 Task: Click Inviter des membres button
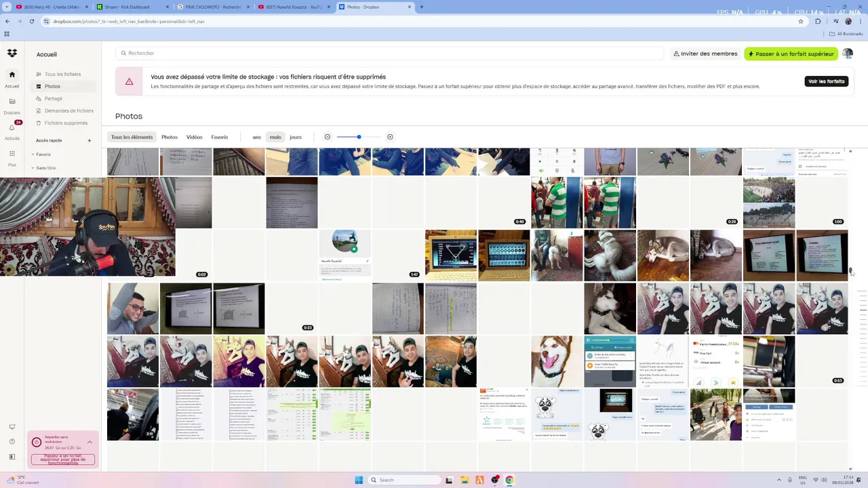point(705,54)
